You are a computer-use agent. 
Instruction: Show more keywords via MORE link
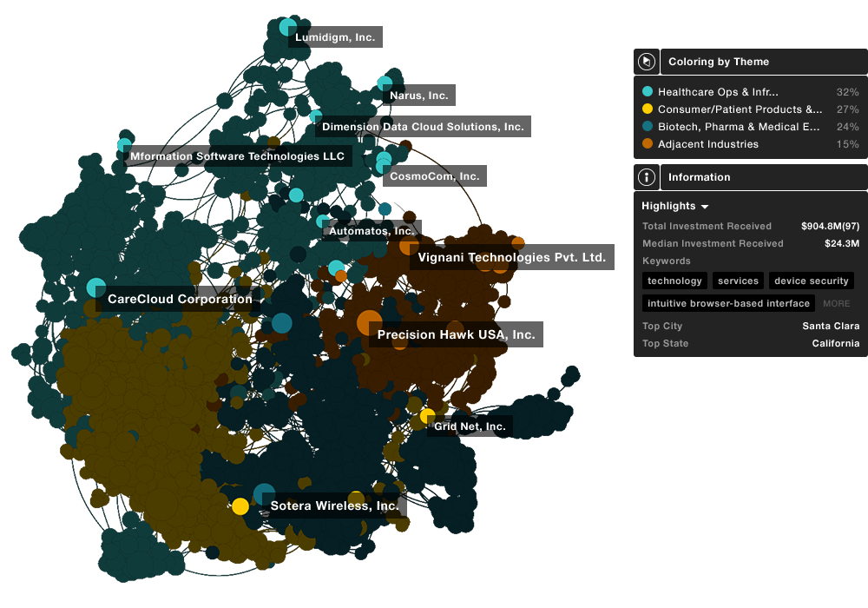click(836, 303)
